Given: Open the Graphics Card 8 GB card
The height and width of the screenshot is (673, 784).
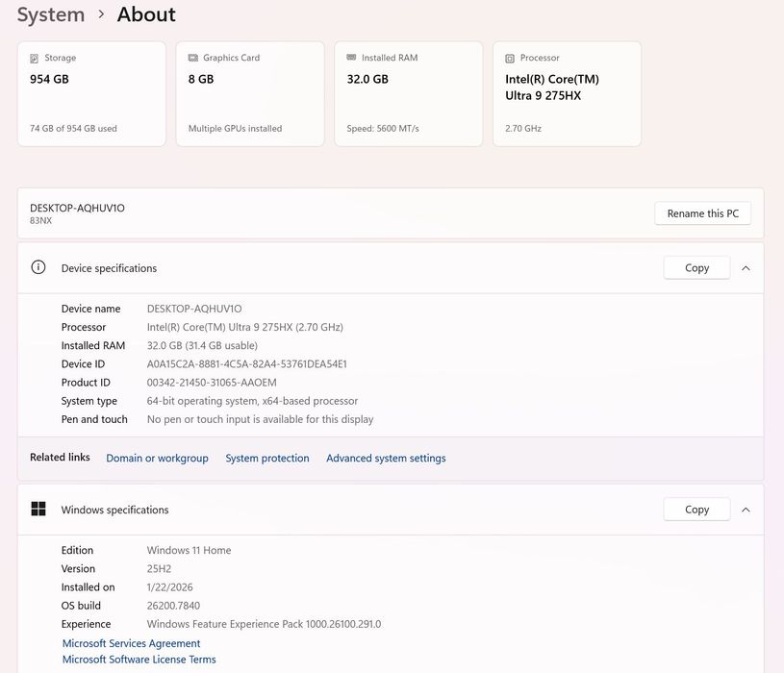Looking at the screenshot, I should (250, 94).
